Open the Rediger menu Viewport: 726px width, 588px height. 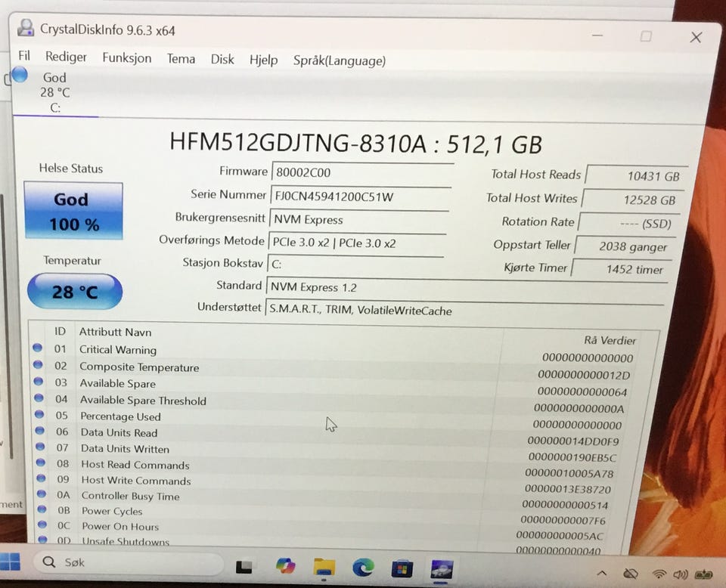pyautogui.click(x=66, y=57)
